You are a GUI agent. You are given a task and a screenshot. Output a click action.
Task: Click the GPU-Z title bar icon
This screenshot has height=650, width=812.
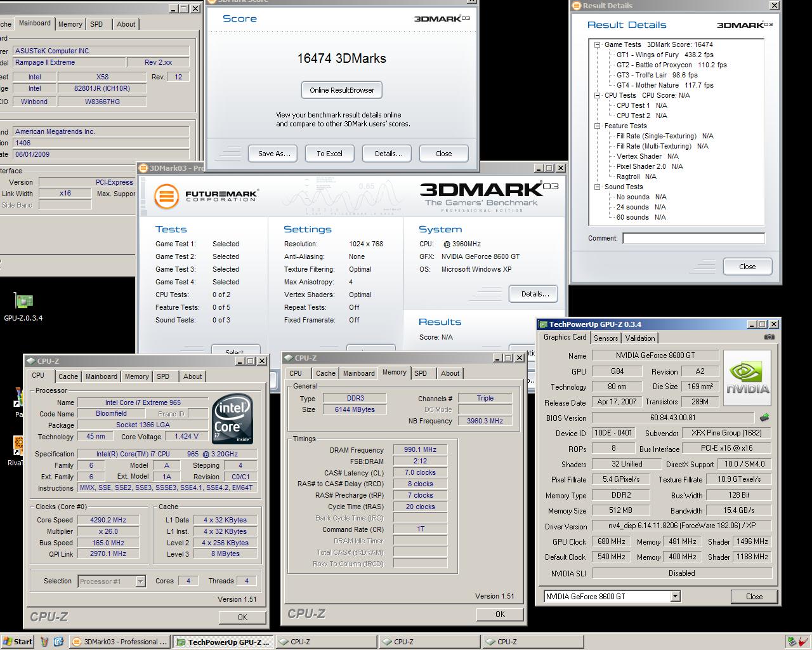(543, 324)
